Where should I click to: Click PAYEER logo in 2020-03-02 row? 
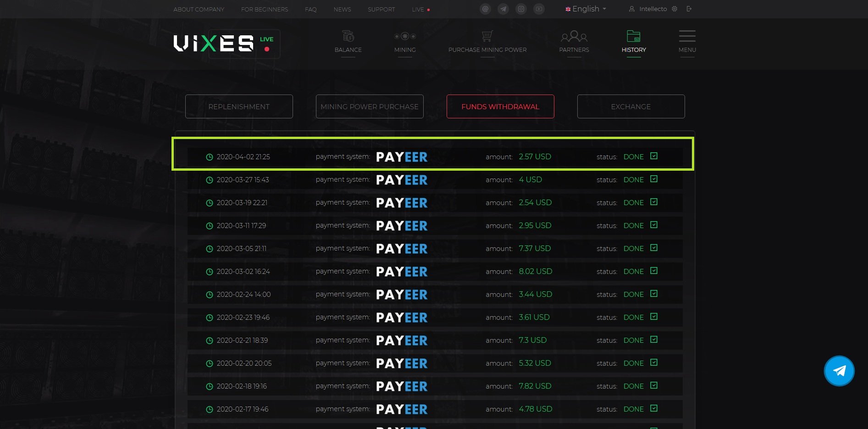point(402,272)
